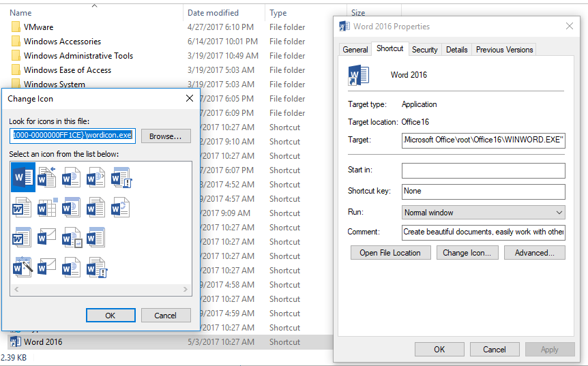Image resolution: width=588 pixels, height=366 pixels.
Task: Select the Windows System folder name
Action: 55,84
